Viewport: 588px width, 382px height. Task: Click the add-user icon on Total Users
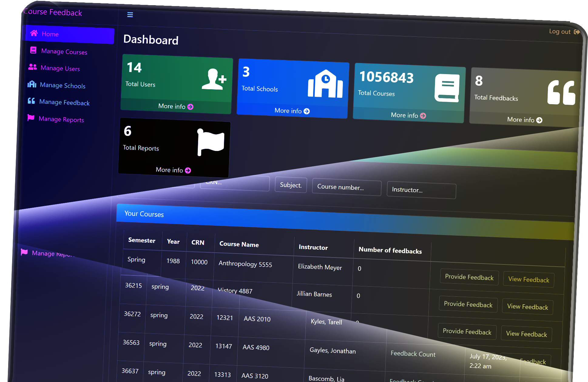214,80
